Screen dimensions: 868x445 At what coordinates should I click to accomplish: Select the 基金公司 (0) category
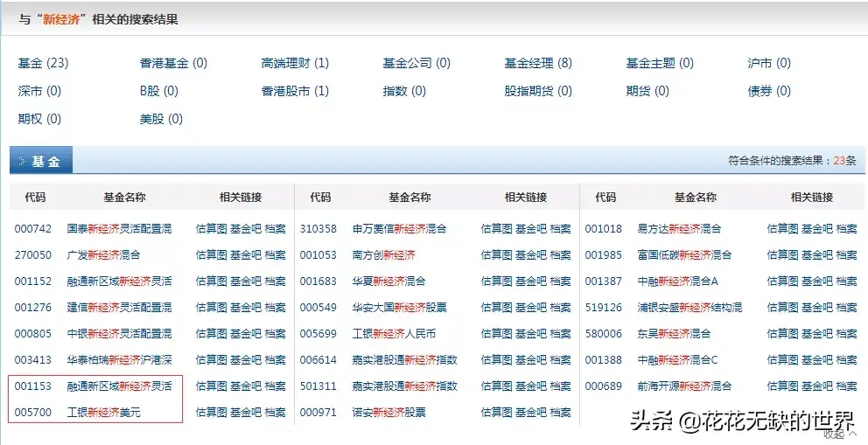[x=416, y=63]
